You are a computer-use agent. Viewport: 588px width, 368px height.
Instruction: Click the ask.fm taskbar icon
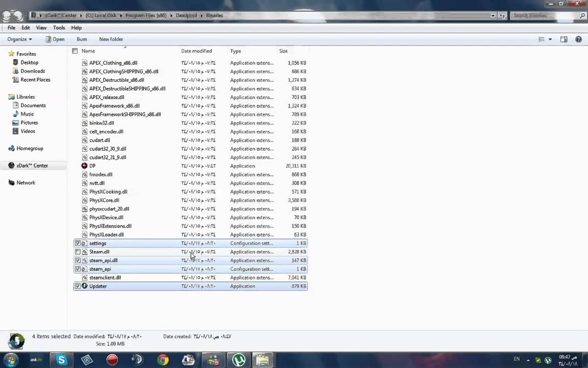pos(36,360)
